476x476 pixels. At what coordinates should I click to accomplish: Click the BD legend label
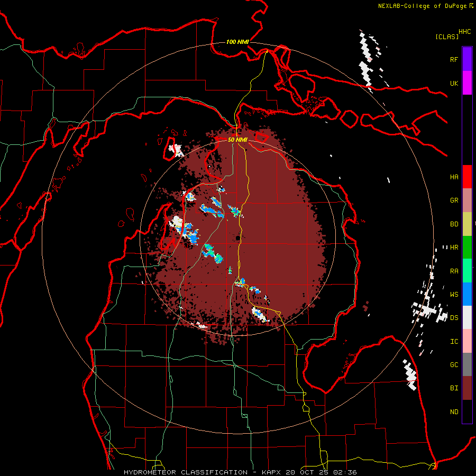pyautogui.click(x=454, y=224)
